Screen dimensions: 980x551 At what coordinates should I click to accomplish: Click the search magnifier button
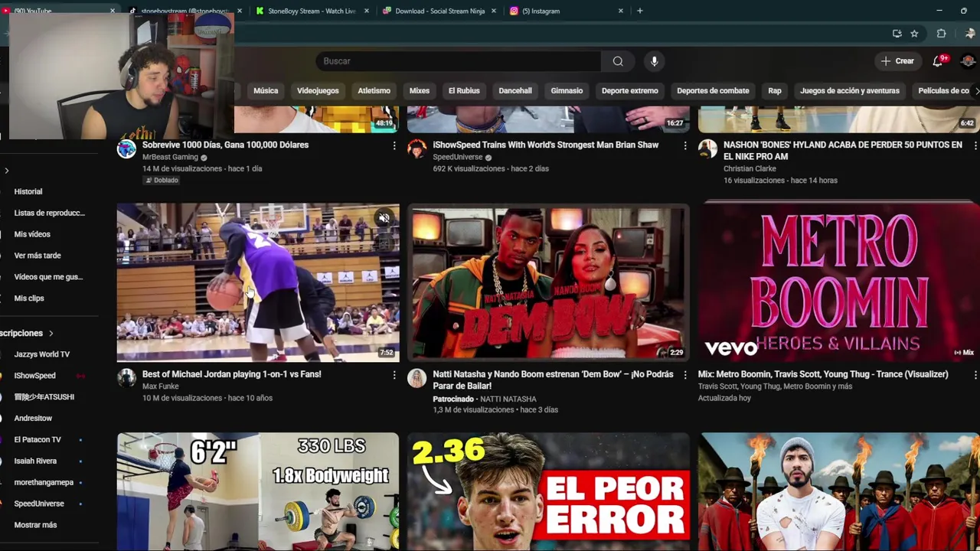[618, 61]
